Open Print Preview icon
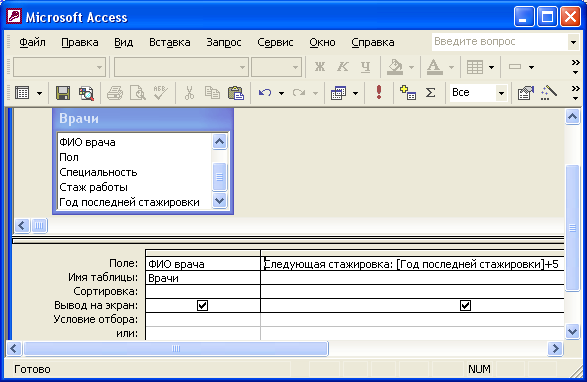 [138, 93]
